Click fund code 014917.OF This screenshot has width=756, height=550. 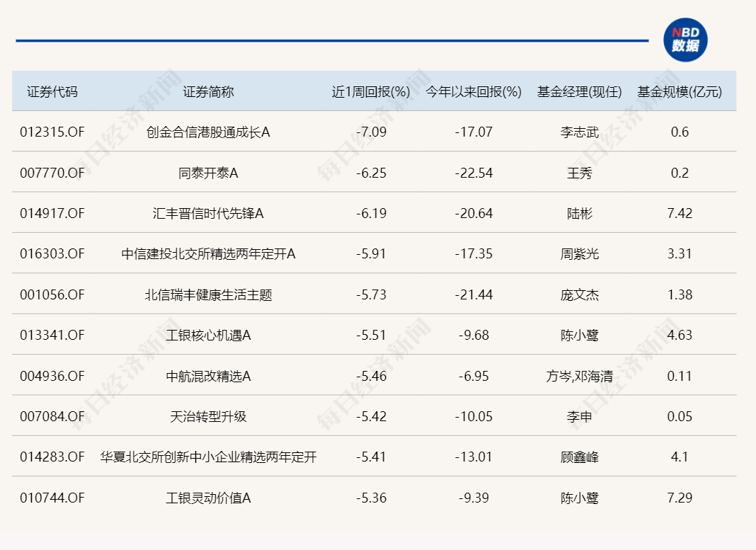click(52, 214)
